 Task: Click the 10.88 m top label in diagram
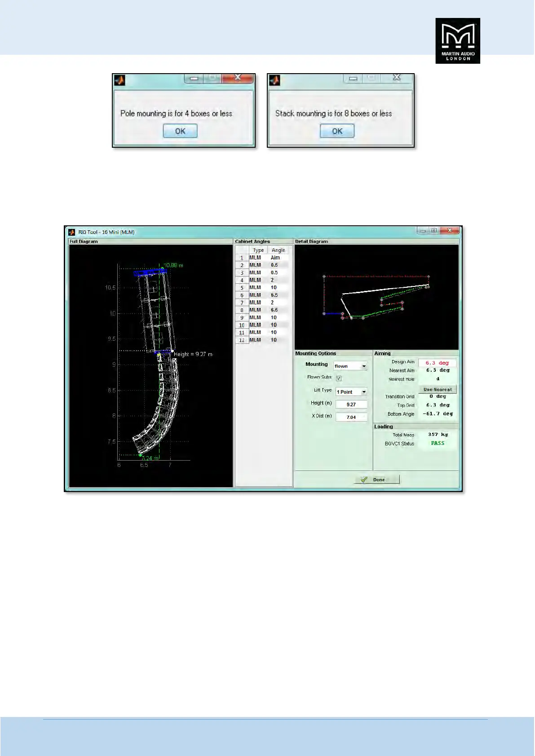[173, 265]
